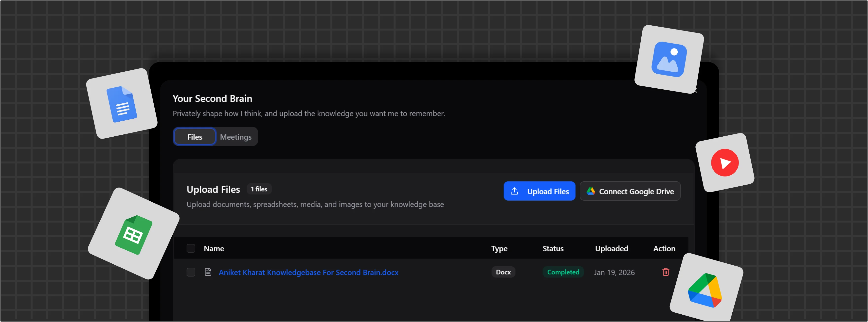Viewport: 868px width, 322px height.
Task: Switch to the Meetings tab
Action: tap(236, 137)
